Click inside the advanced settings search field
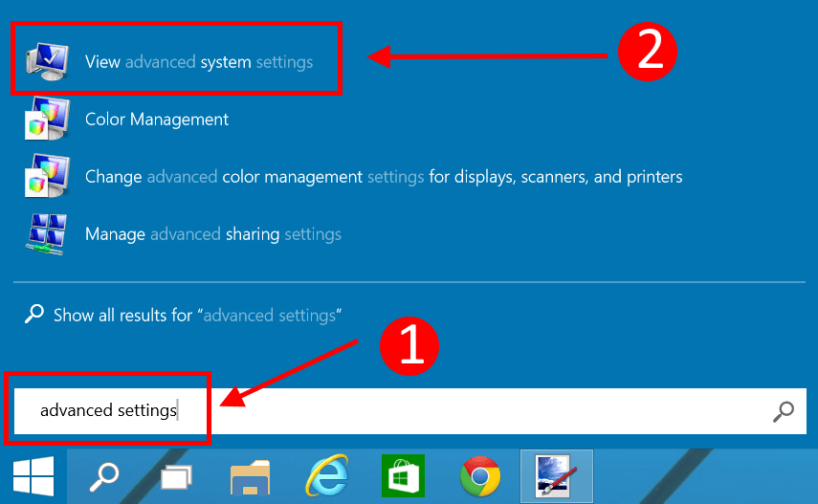The image size is (818, 504). 410,411
